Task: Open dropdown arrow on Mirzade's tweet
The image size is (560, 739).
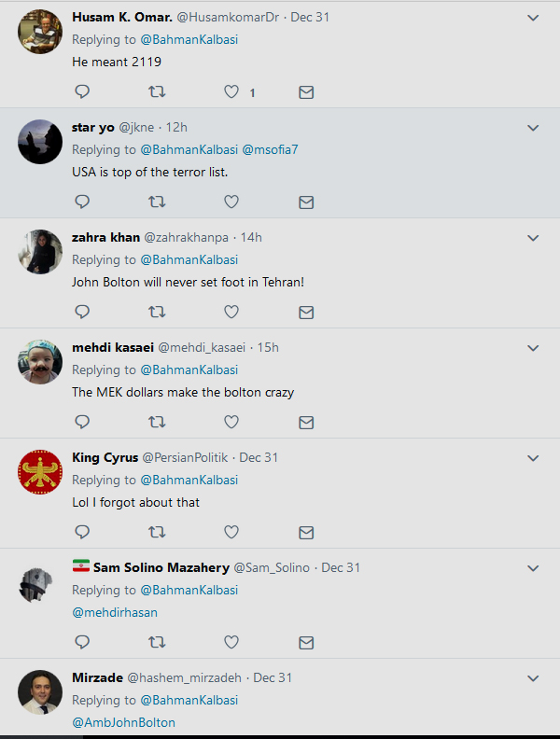Action: click(533, 678)
